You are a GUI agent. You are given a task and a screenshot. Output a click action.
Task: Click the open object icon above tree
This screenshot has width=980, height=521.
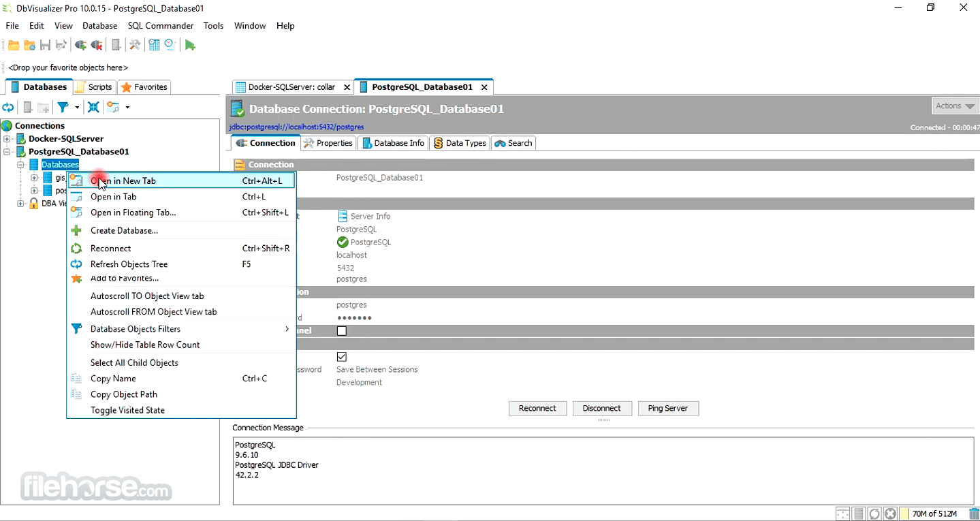click(x=113, y=108)
